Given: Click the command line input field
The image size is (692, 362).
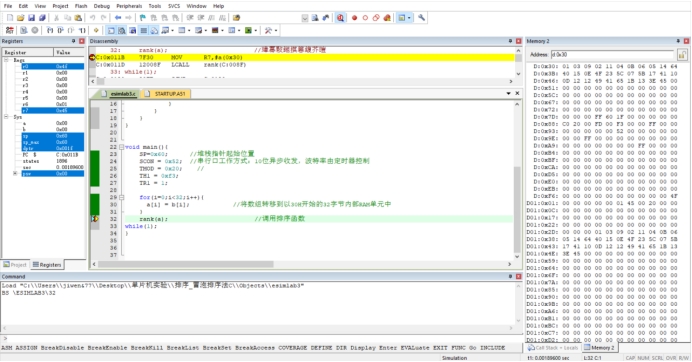Looking at the screenshot, I should [x=265, y=339].
